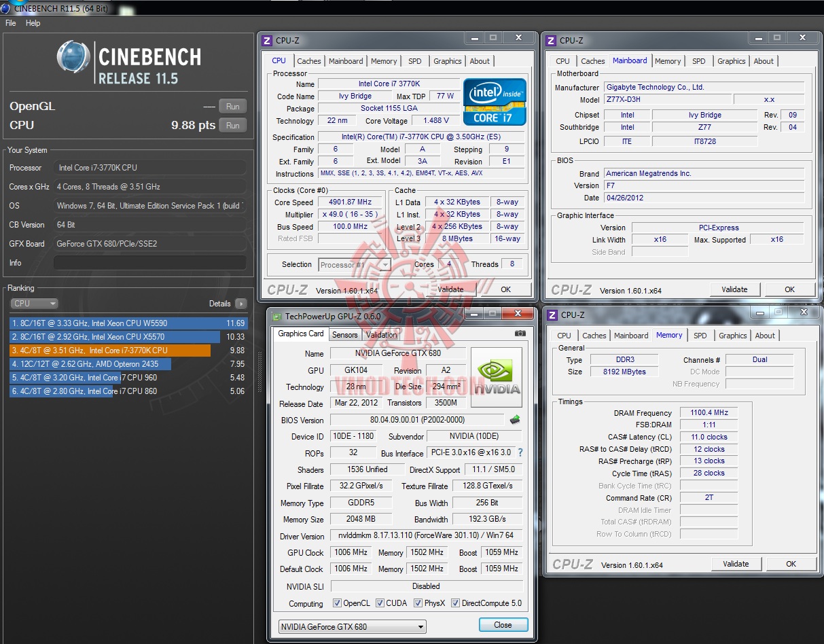The width and height of the screenshot is (824, 644).
Task: Run the CPU benchmark
Action: [x=232, y=126]
